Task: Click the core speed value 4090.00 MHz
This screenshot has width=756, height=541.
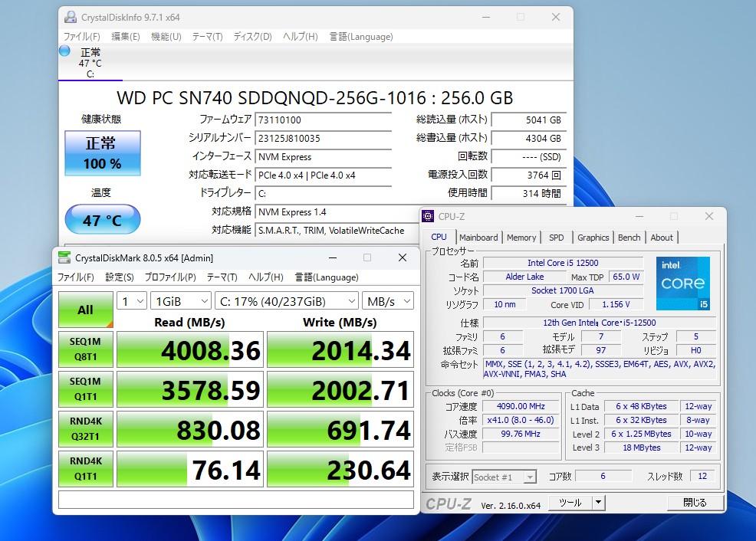Action: coord(521,406)
